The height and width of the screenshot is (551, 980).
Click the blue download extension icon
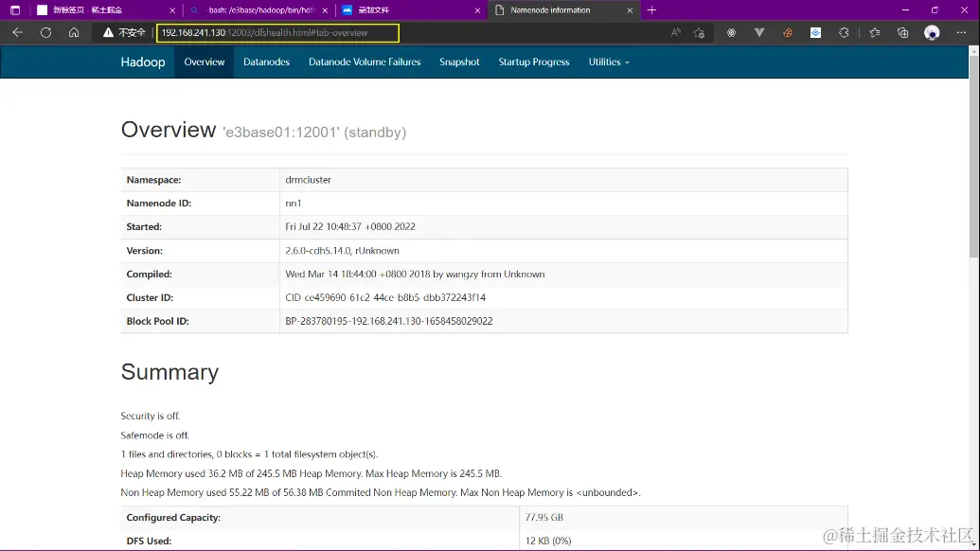pos(815,32)
